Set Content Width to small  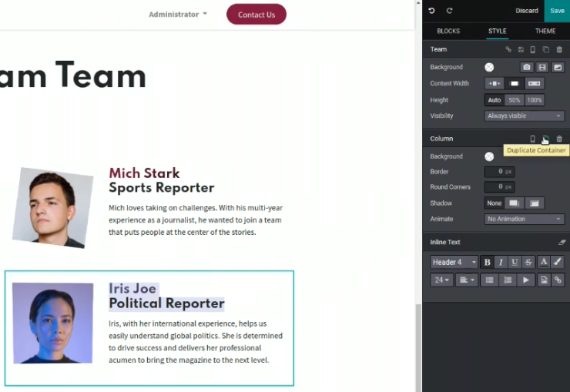coord(494,83)
